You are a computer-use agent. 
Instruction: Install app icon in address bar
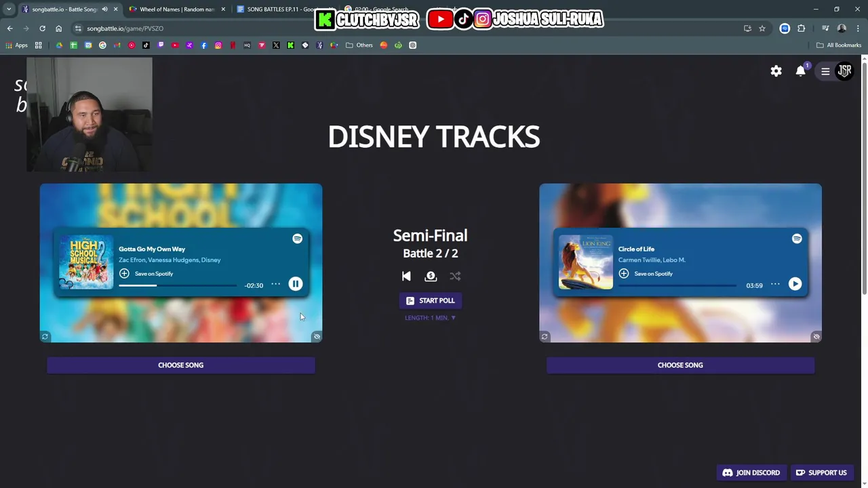coord(747,28)
